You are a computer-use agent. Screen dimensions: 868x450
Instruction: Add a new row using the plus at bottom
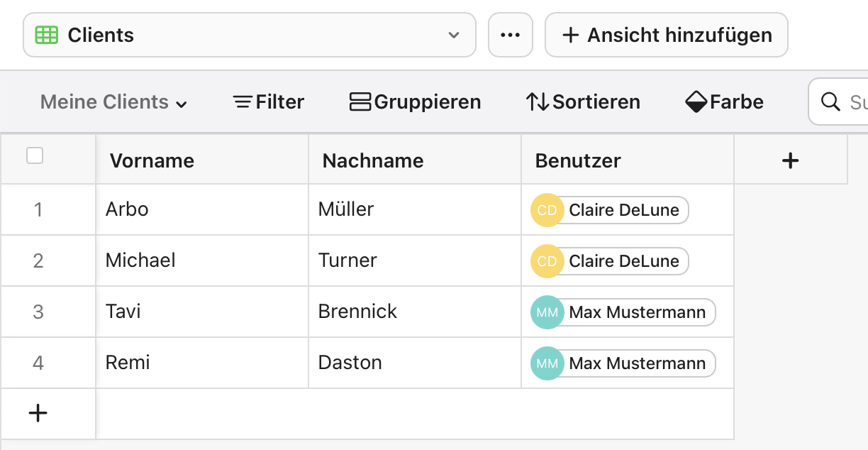click(37, 412)
